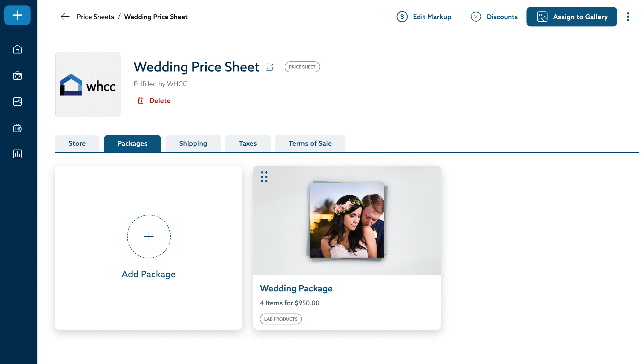The height and width of the screenshot is (364, 644).
Task: Grab the Wedding Package drag handle dots
Action: (x=264, y=177)
